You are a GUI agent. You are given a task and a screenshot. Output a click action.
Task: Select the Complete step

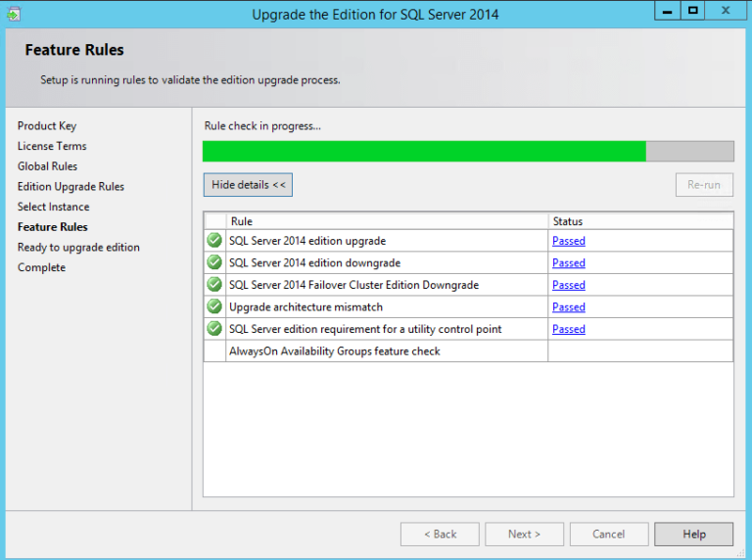pos(41,267)
